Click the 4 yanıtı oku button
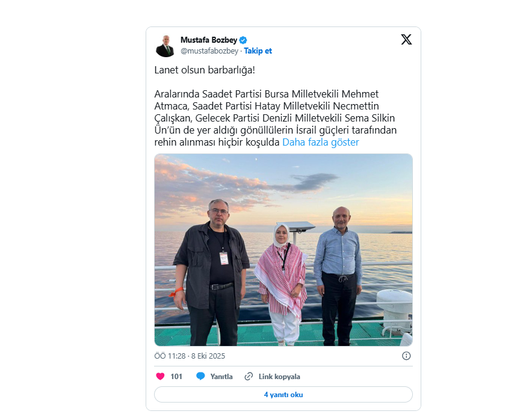 (283, 395)
